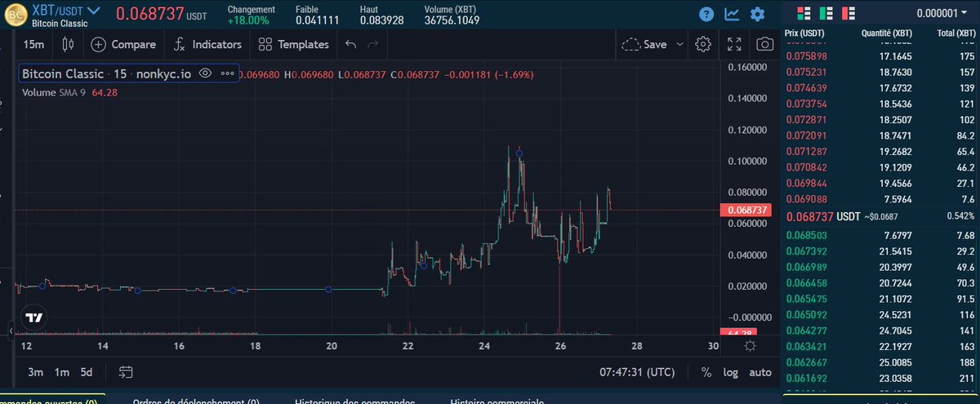Open exchange settings gear in header
Screen dimensions: 980x404
pos(757,14)
